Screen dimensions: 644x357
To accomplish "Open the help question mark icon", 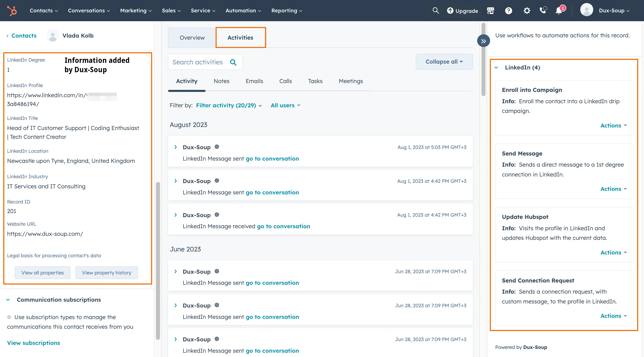I will [x=509, y=11].
